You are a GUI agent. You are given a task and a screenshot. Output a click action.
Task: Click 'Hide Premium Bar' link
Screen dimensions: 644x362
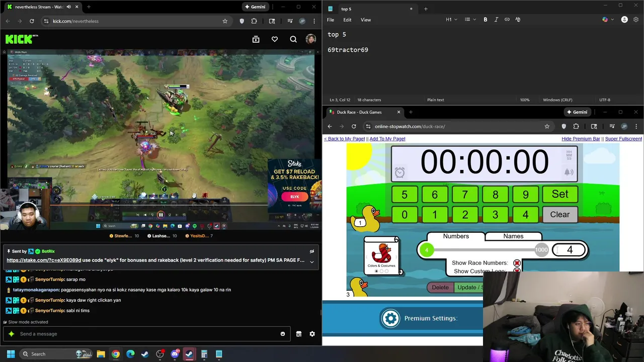(581, 139)
